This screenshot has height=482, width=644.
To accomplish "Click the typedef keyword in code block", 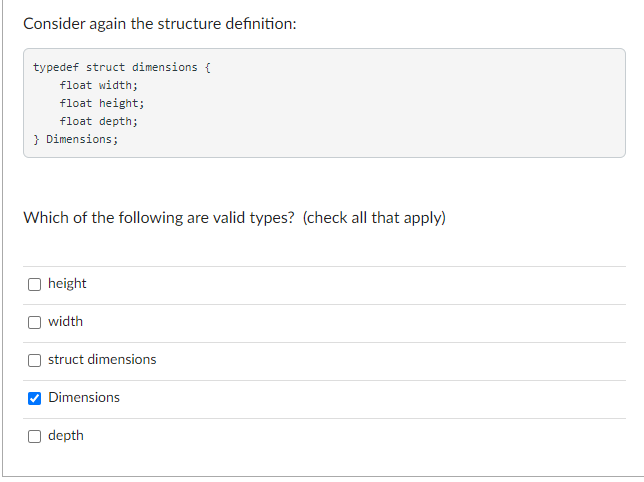I will (x=56, y=67).
